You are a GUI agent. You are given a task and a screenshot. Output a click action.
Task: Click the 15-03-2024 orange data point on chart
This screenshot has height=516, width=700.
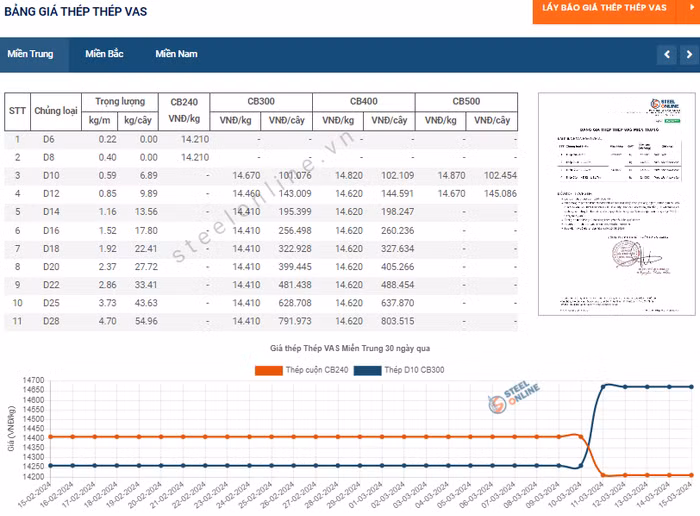[691, 475]
